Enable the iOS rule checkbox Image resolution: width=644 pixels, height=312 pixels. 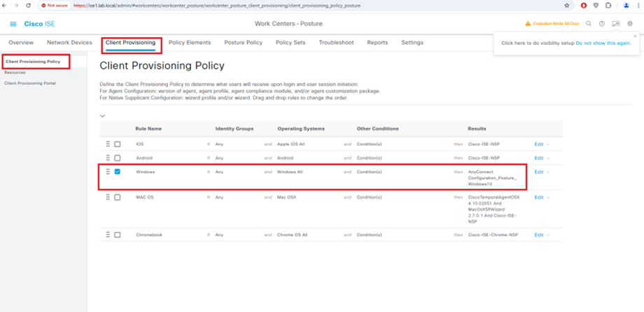tap(118, 144)
